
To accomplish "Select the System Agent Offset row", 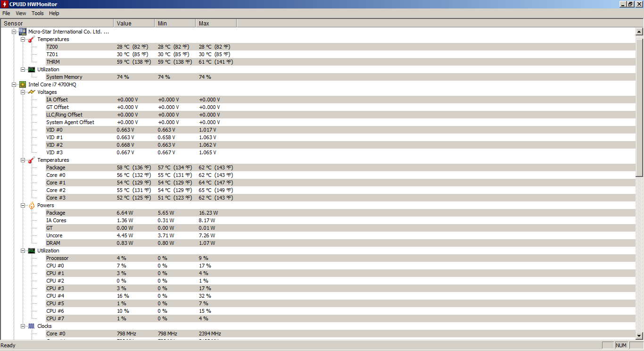I will pos(340,122).
